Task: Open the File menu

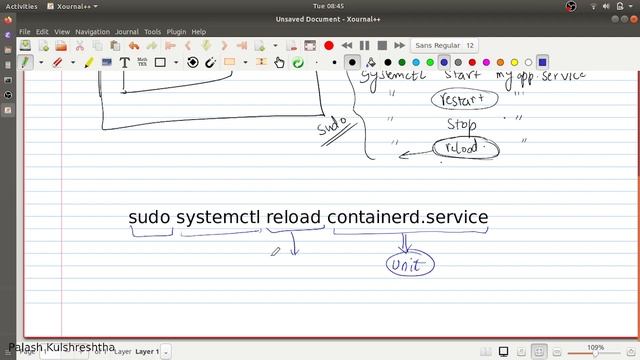Action: click(x=24, y=32)
